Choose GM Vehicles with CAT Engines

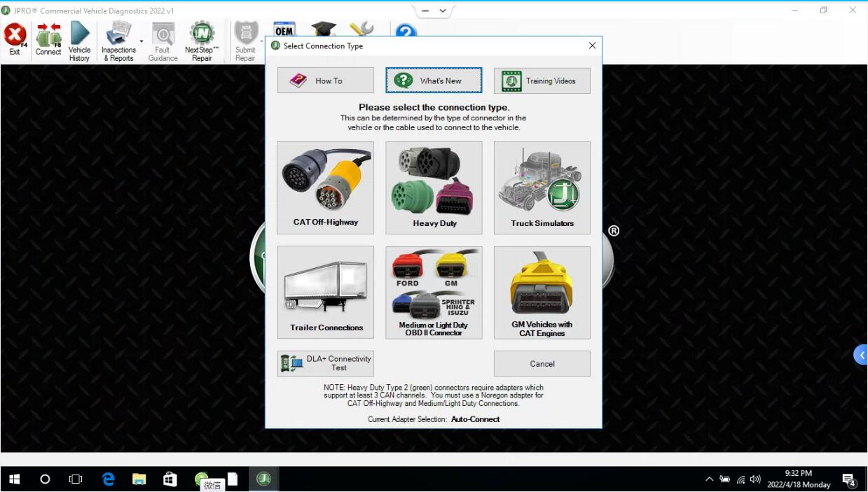point(542,293)
